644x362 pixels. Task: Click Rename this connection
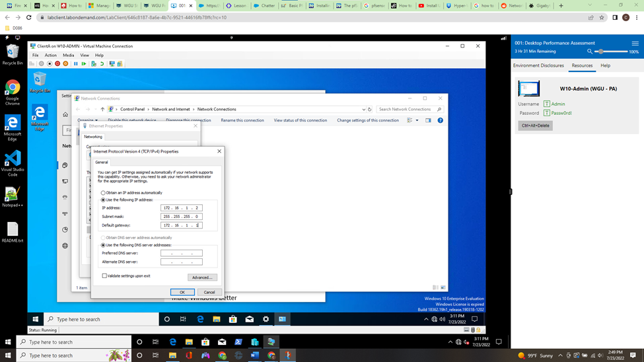click(x=242, y=120)
